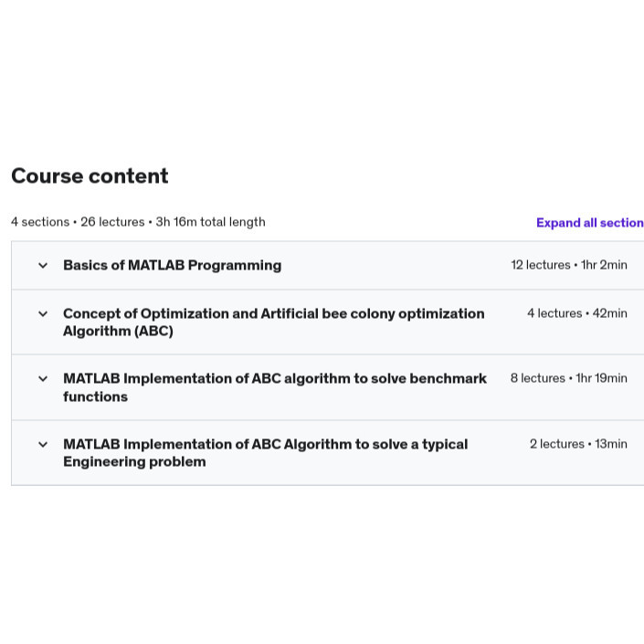The image size is (644, 644).
Task: Open Basics of MATLAB Programming section title
Action: click(172, 265)
